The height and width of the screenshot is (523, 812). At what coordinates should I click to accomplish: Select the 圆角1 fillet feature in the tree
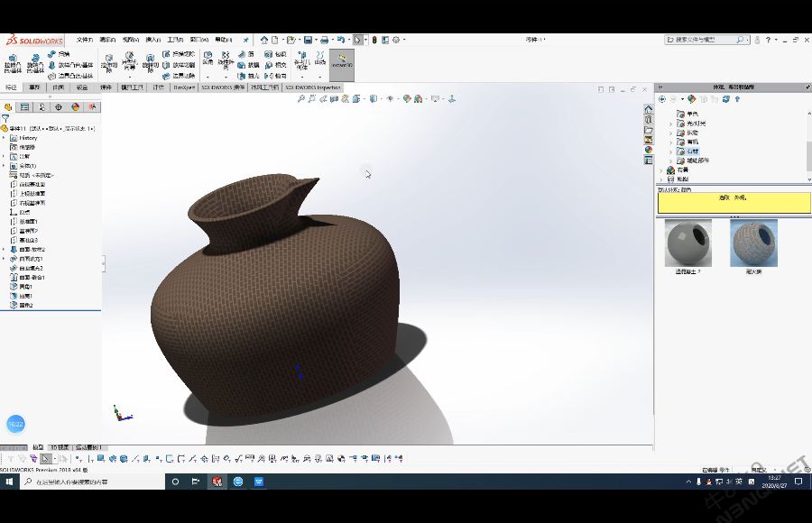point(22,287)
